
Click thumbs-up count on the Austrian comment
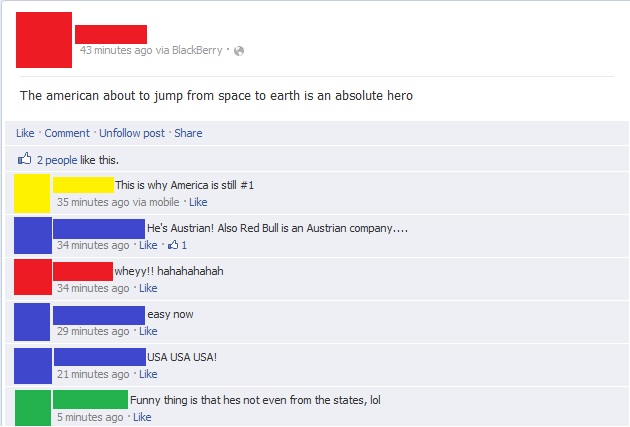pos(177,245)
